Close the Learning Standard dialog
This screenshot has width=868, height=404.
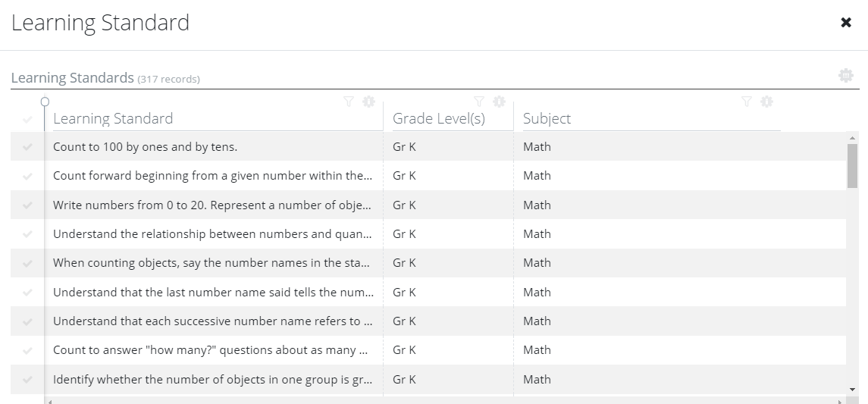[846, 22]
